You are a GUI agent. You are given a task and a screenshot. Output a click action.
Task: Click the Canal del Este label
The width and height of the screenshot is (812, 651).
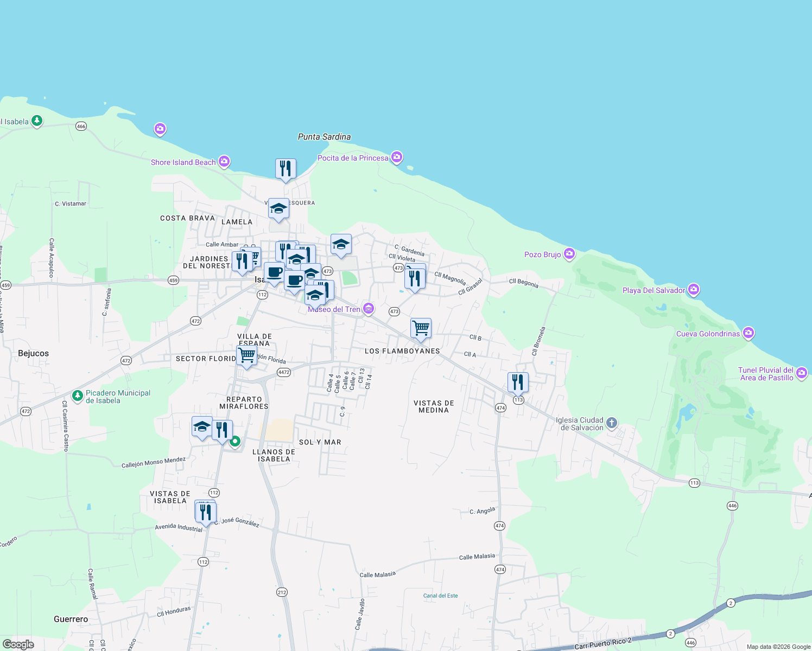pos(441,596)
